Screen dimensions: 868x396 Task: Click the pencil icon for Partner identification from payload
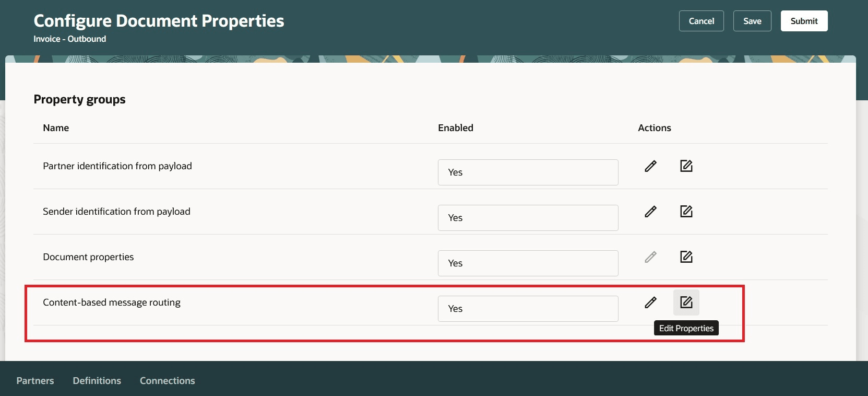[x=650, y=166]
